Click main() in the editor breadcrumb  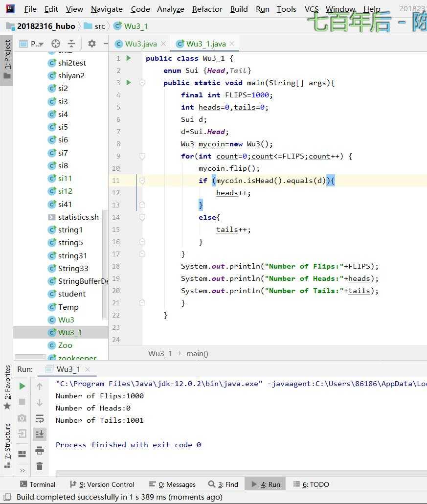(x=197, y=354)
